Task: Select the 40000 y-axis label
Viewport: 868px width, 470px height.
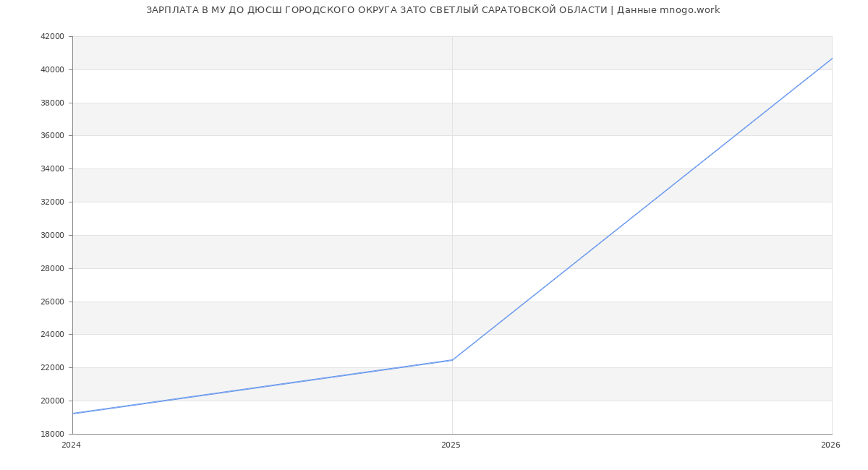Action: 54,69
